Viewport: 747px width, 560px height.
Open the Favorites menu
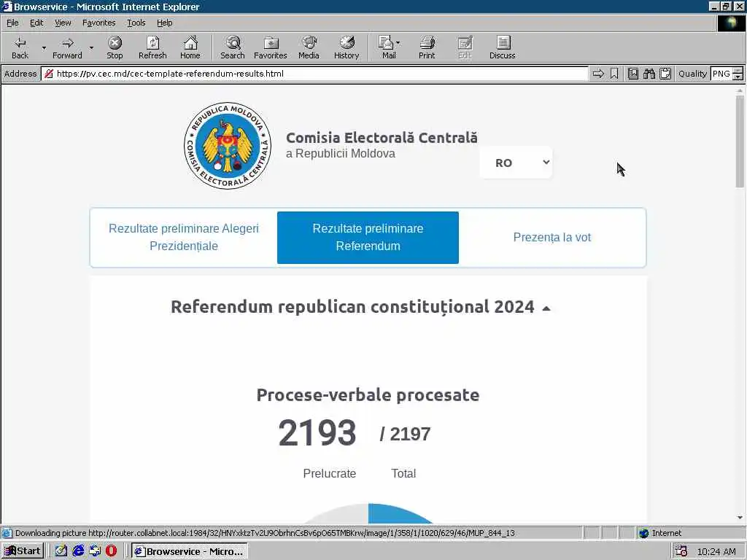98,23
